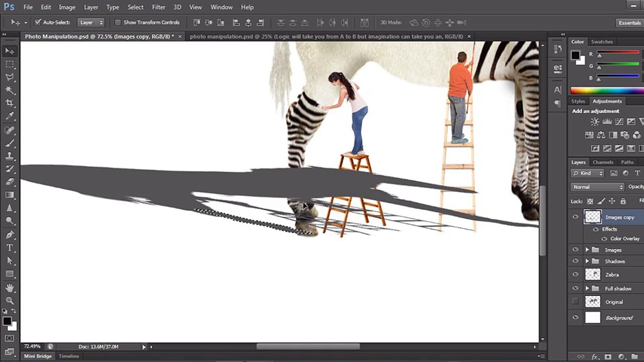The width and height of the screenshot is (644, 362).
Task: Click the Essentials workspace button
Action: pyautogui.click(x=629, y=23)
